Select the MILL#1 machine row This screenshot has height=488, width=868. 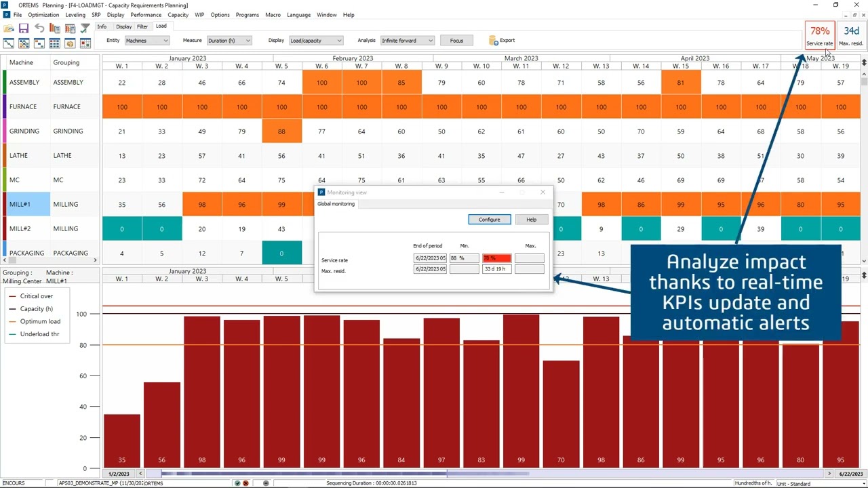[52, 204]
